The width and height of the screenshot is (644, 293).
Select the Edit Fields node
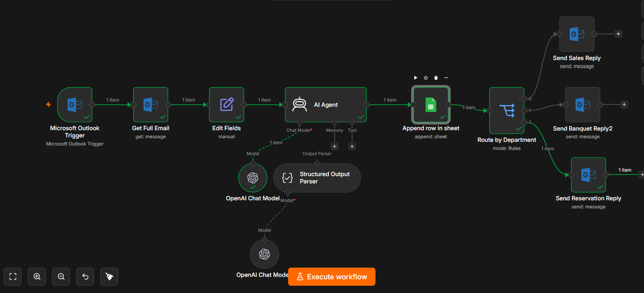(x=227, y=105)
